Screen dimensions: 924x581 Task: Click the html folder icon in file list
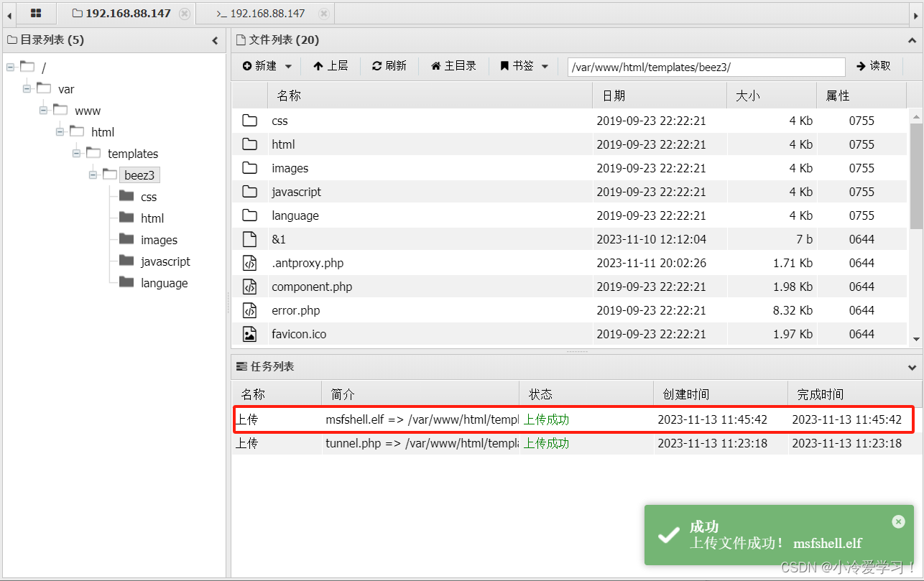[249, 144]
